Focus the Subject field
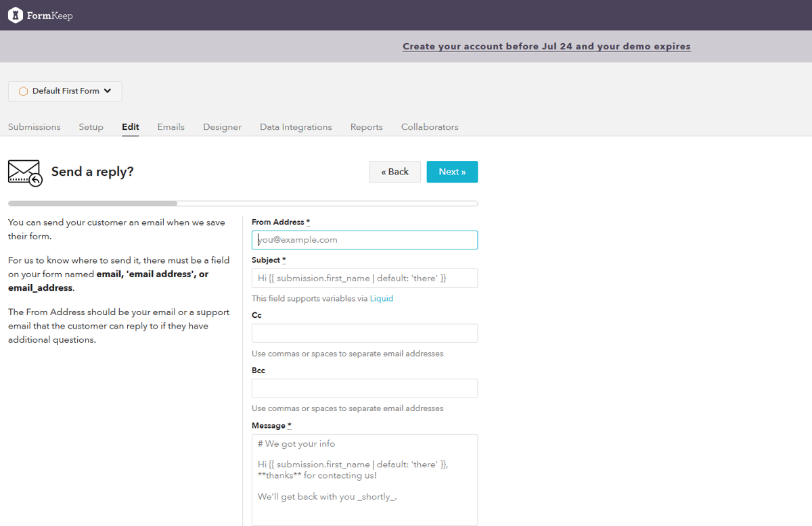 (x=364, y=278)
